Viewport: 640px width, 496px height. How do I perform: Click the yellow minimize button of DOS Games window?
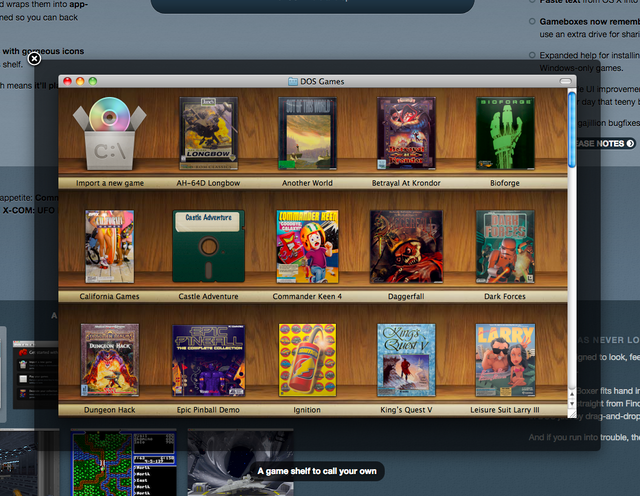click(80, 81)
